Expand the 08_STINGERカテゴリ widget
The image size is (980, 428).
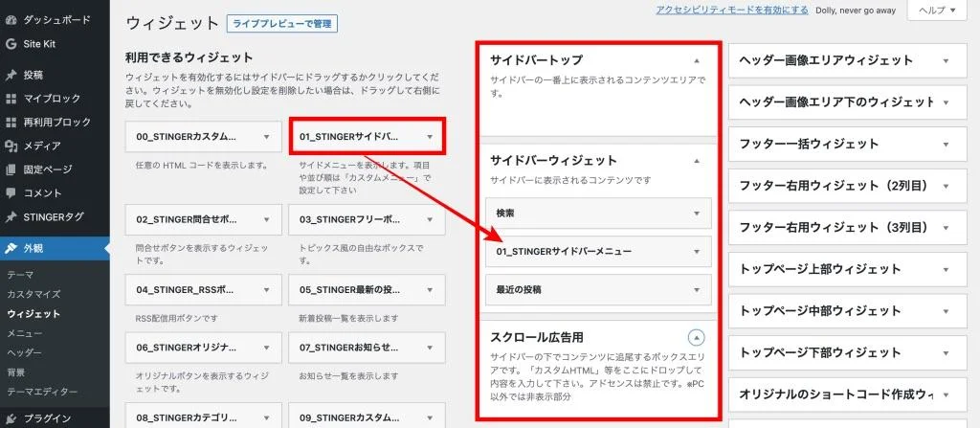coord(267,417)
